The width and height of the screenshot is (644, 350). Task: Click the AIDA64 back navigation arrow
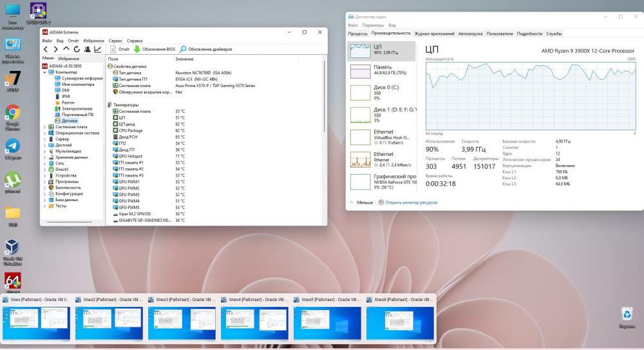point(46,50)
